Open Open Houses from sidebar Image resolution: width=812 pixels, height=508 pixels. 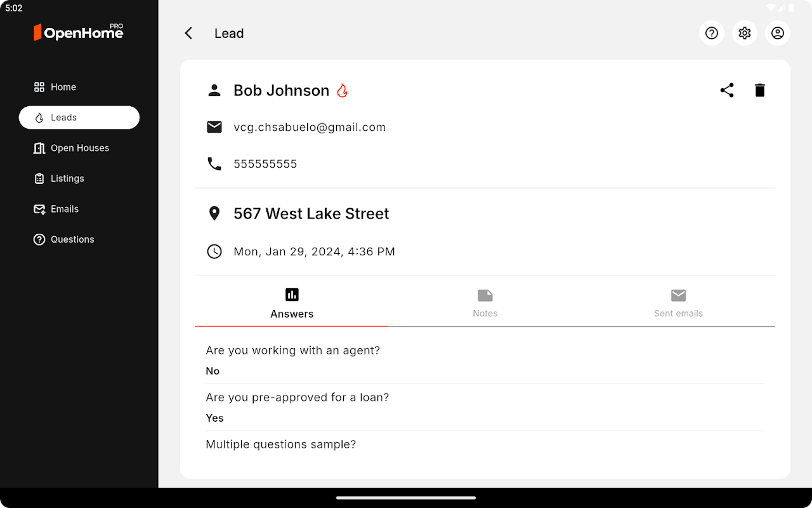click(79, 148)
